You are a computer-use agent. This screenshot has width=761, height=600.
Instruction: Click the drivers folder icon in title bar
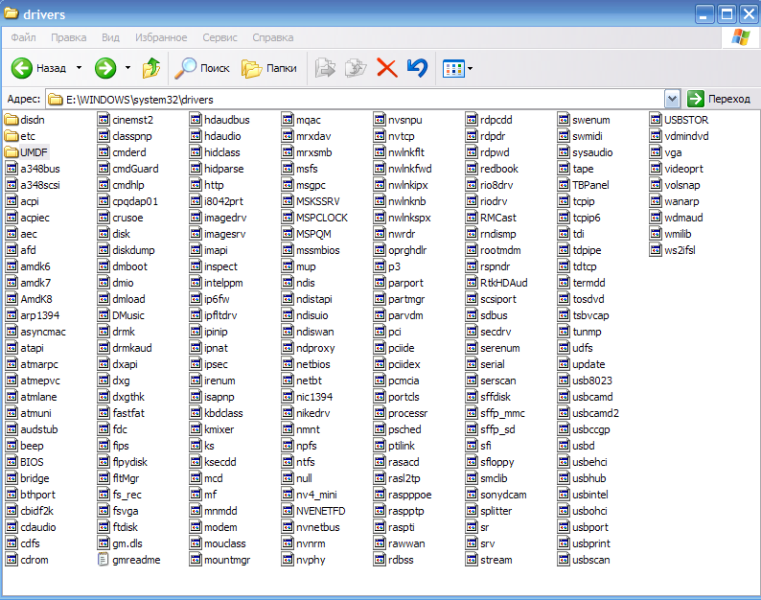pos(11,13)
